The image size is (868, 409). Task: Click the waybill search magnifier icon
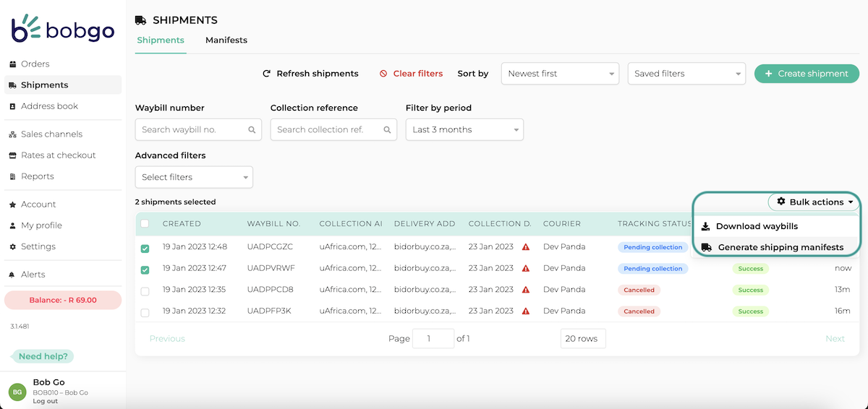click(252, 130)
